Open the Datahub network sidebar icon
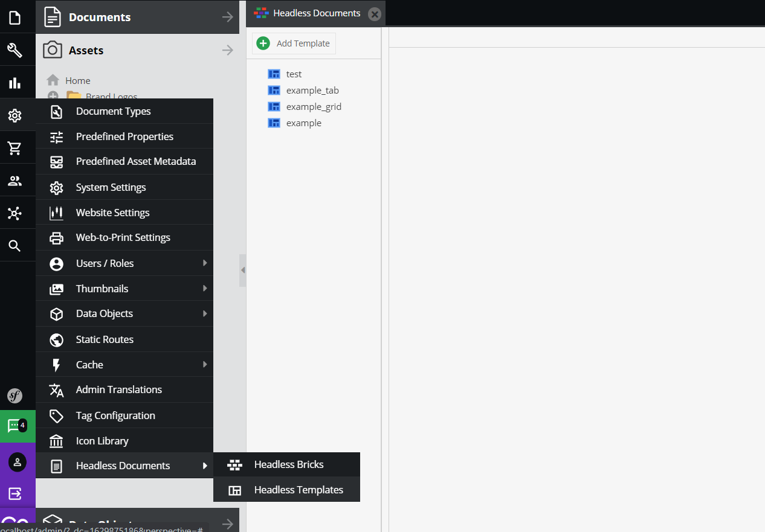The height and width of the screenshot is (532, 765). click(15, 213)
